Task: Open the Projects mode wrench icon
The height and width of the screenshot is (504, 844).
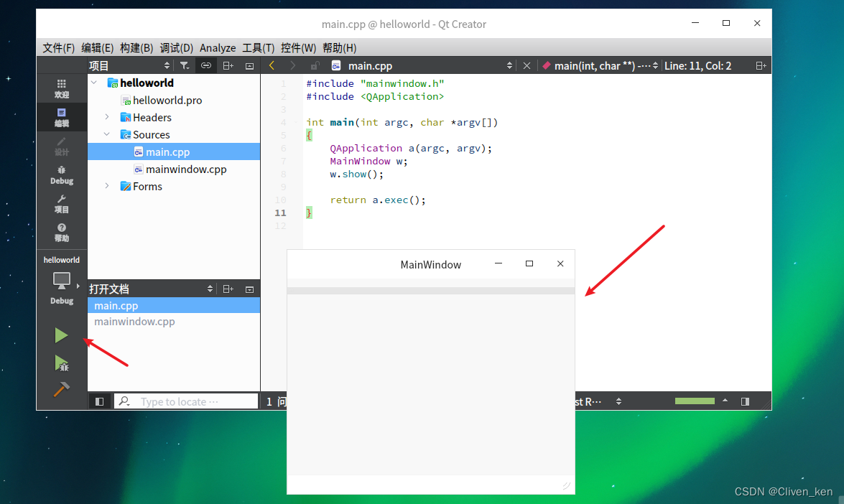Action: coord(61,203)
